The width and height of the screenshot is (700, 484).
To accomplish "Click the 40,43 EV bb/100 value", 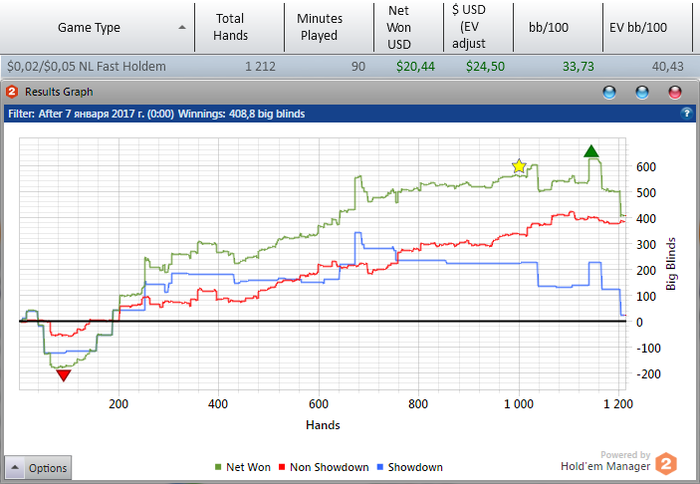I will click(667, 67).
